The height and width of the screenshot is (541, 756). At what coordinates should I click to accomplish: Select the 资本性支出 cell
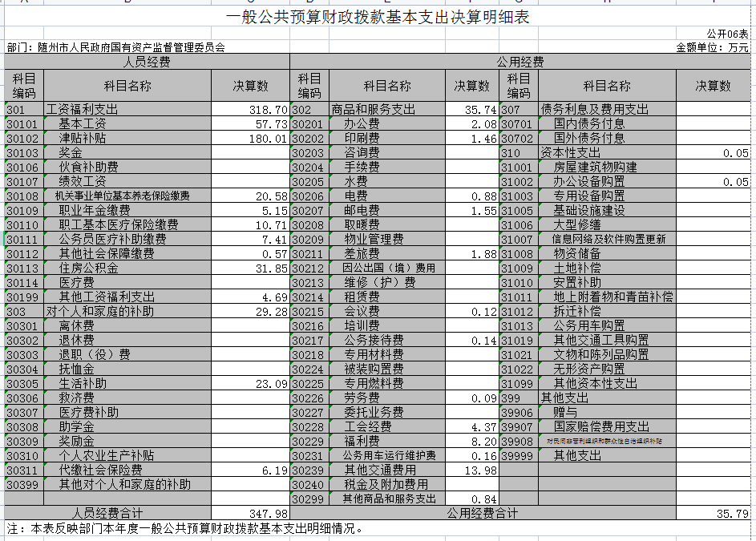(607, 153)
